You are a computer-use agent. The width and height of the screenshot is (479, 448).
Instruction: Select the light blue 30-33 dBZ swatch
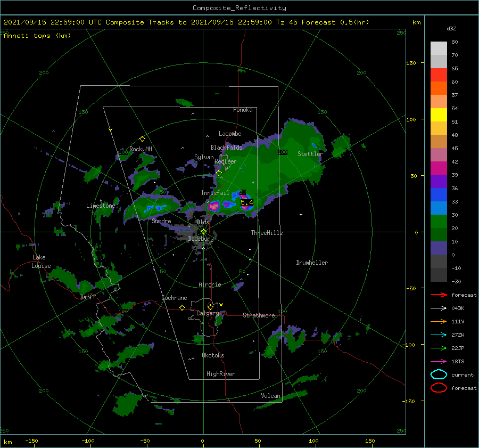tap(439, 208)
